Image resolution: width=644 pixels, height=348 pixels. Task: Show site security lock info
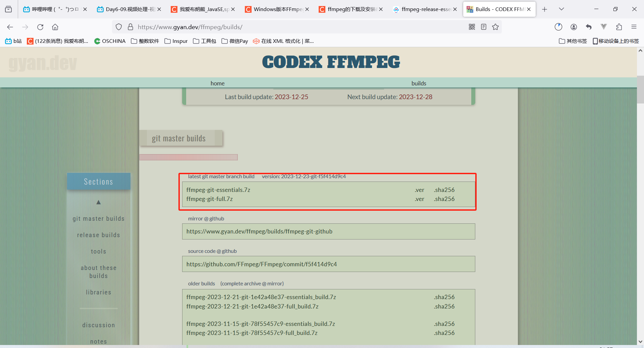click(130, 27)
